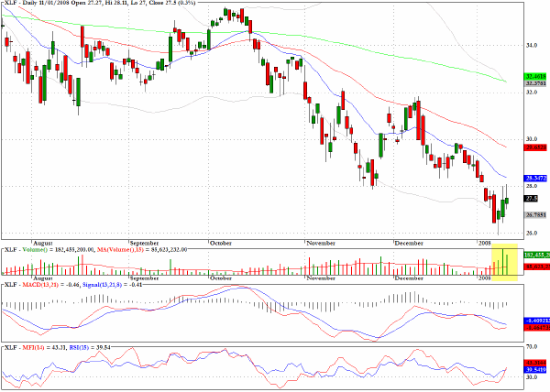This screenshot has width=550, height=392.
Task: Select the red 85,623 volume average tag
Action: pos(537,267)
